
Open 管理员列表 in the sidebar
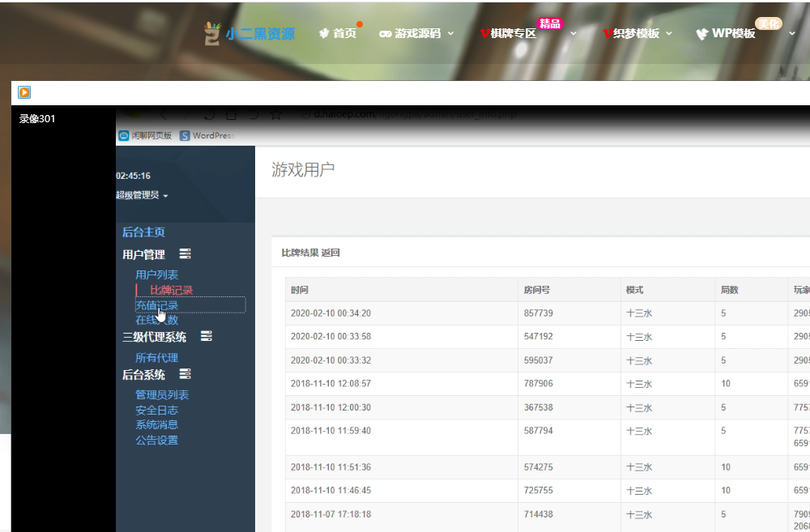(162, 395)
